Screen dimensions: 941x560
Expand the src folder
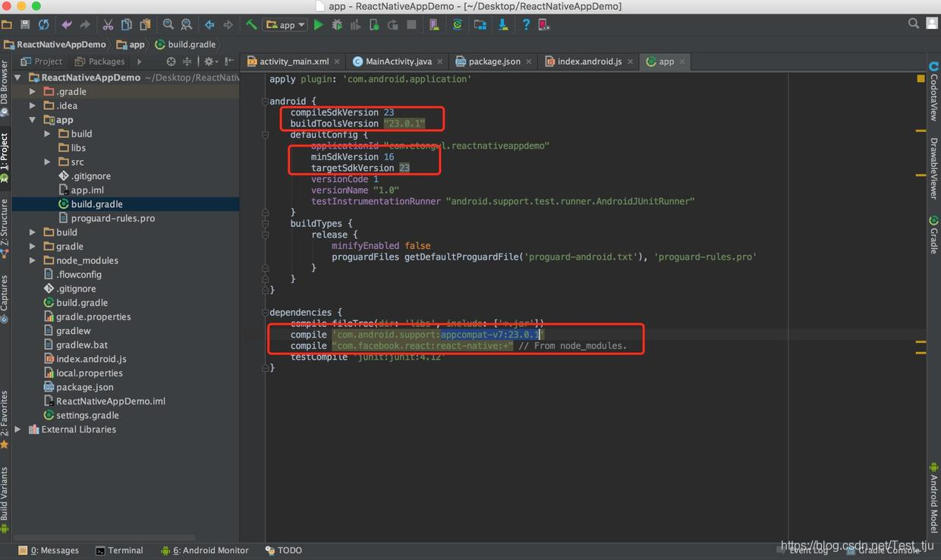point(47,162)
